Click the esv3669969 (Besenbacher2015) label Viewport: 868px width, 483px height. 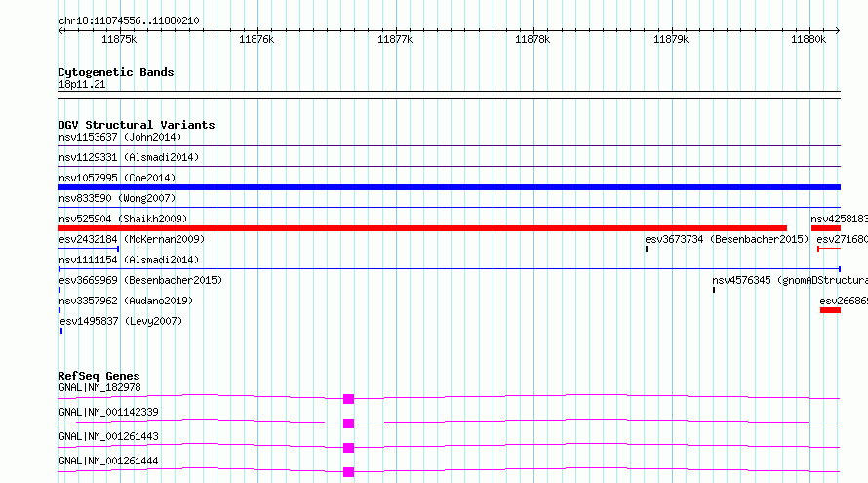click(140, 280)
